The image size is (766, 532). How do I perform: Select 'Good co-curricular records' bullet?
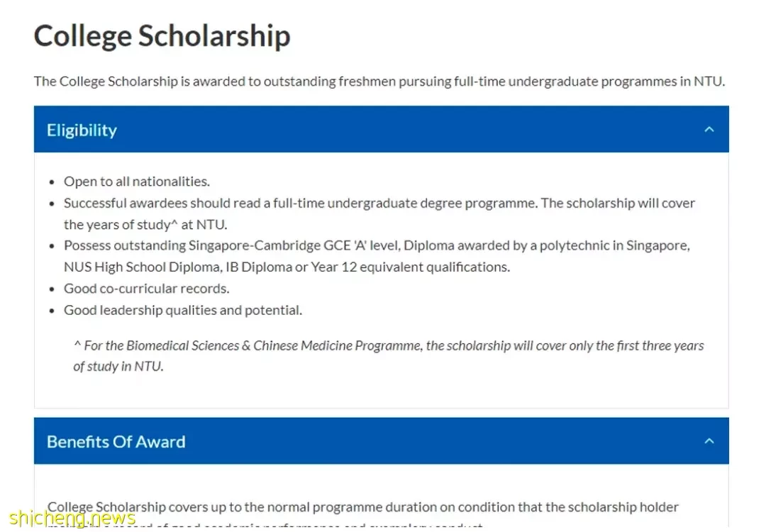coord(147,288)
